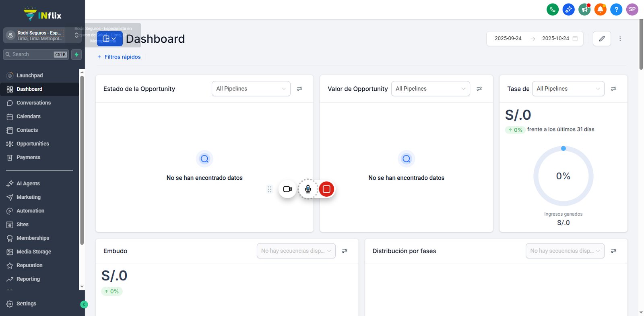The image size is (644, 316).
Task: Toggle the camera in the recording toolbar
Action: [x=287, y=189]
